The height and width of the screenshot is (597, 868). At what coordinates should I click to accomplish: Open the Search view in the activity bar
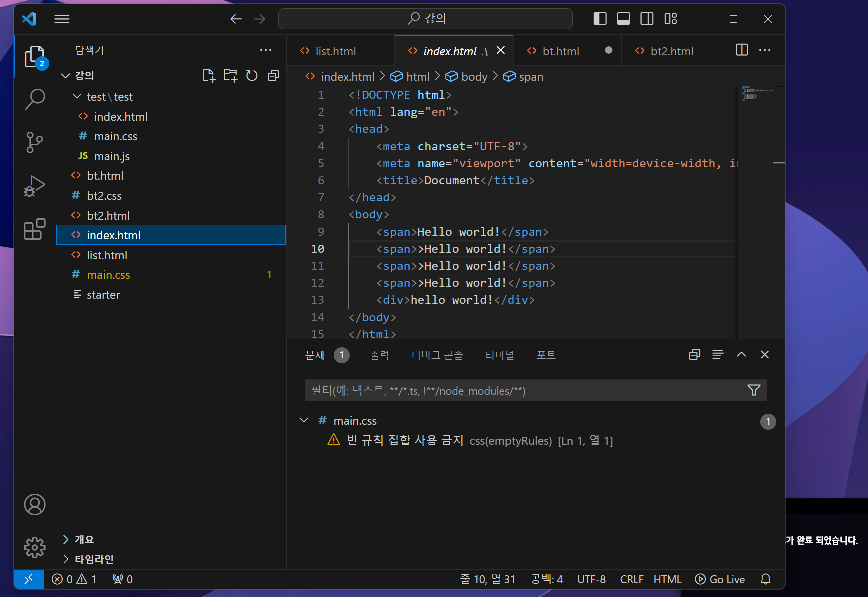[x=35, y=99]
